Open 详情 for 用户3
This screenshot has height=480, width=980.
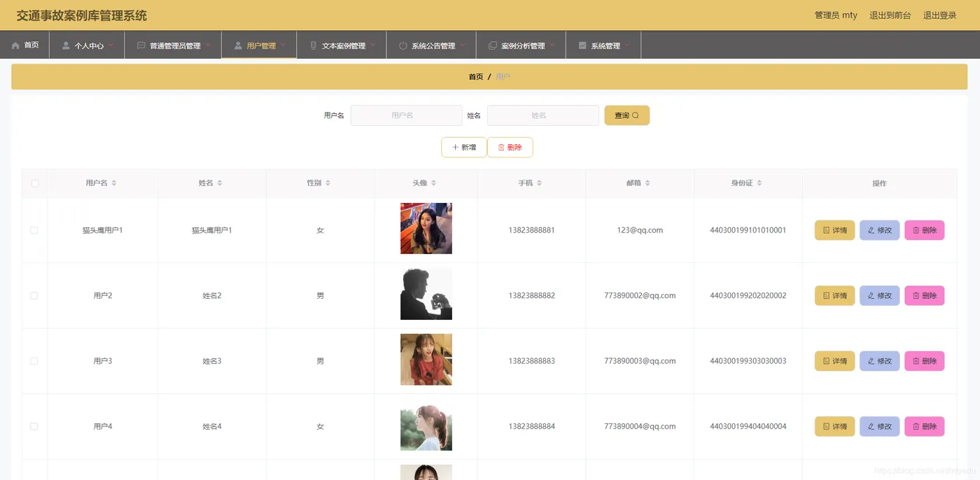(x=834, y=361)
